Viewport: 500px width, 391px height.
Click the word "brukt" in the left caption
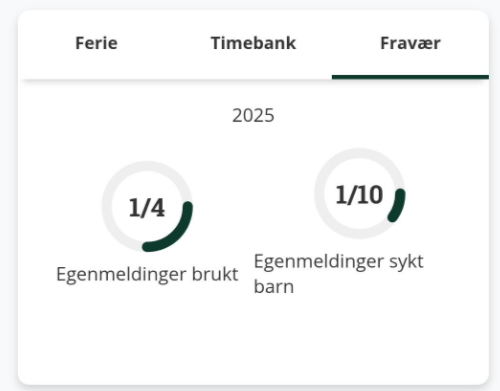[x=215, y=274]
